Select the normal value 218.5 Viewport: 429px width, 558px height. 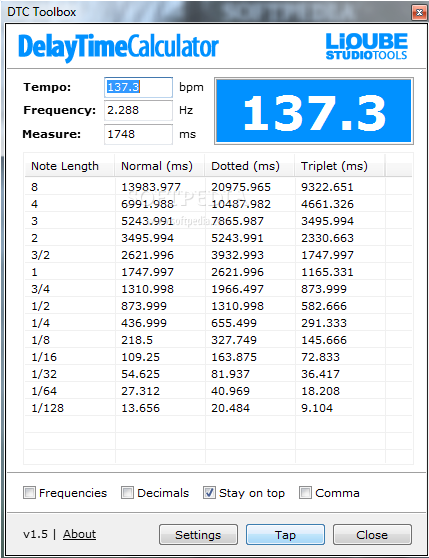[137, 340]
